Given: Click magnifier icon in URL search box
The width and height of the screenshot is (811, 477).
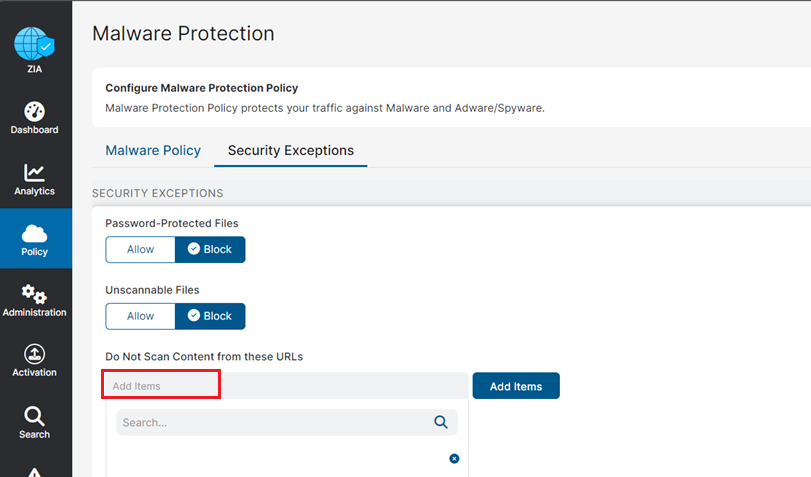Looking at the screenshot, I should (441, 422).
